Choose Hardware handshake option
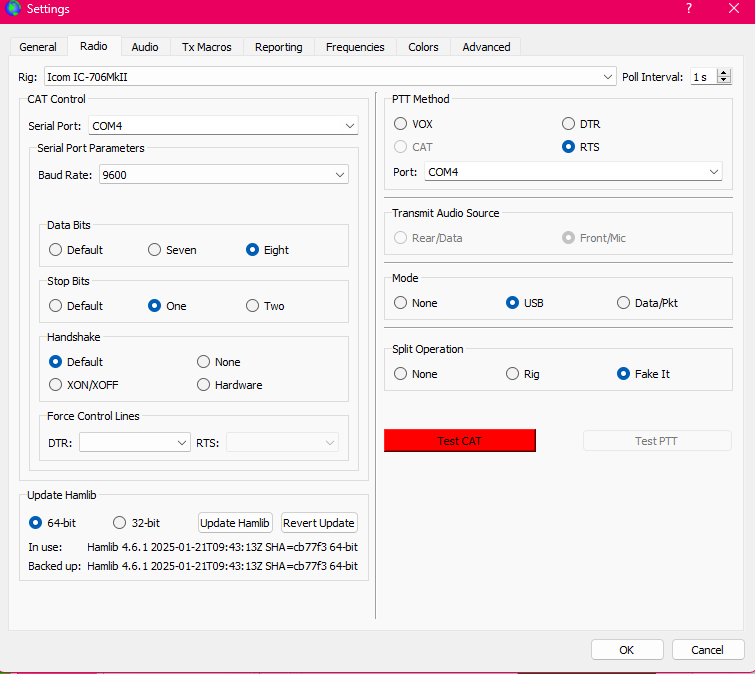The height and width of the screenshot is (674, 755). click(x=204, y=385)
